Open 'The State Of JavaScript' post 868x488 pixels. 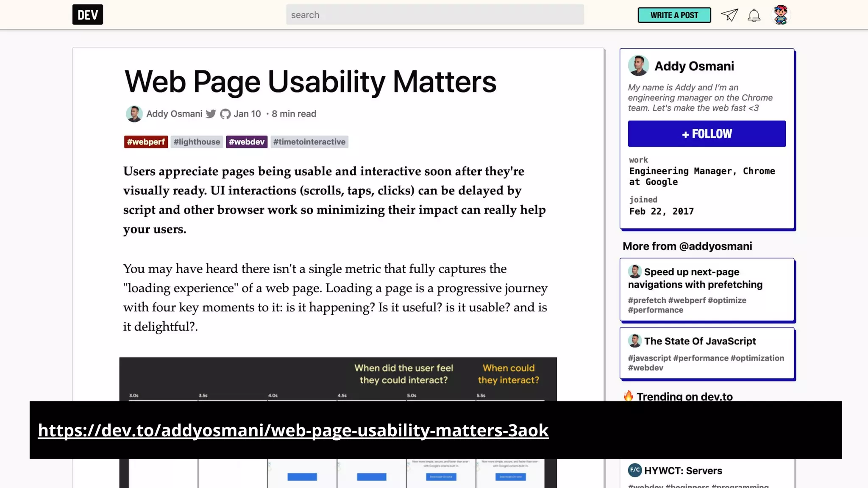tap(700, 341)
